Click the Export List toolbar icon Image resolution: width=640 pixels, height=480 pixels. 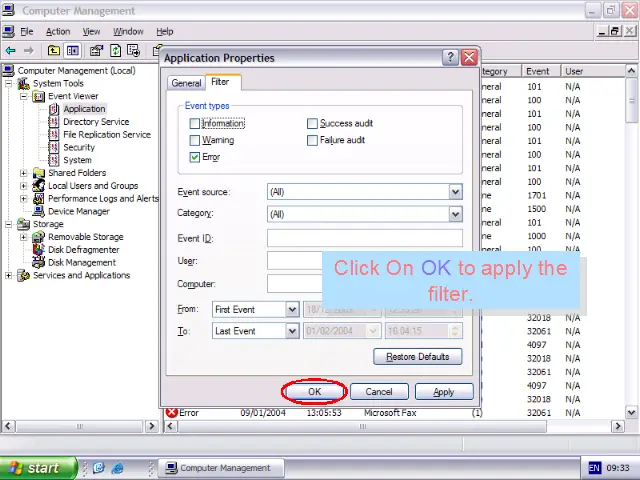pos(133,51)
